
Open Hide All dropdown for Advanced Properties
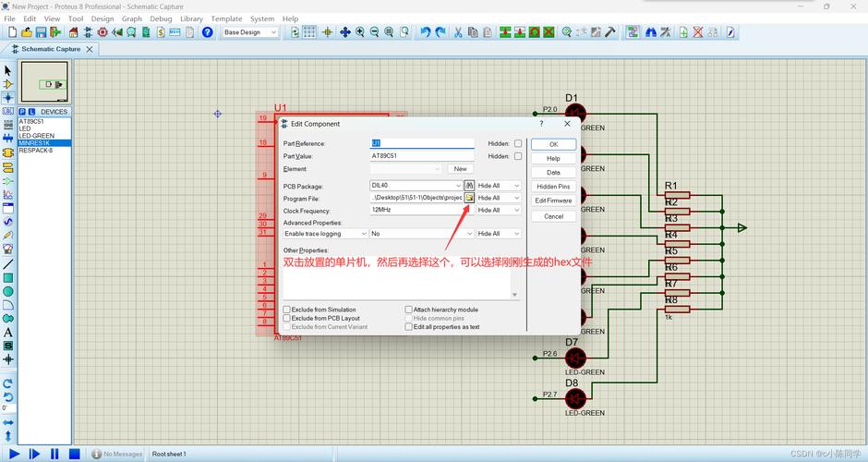coord(499,234)
